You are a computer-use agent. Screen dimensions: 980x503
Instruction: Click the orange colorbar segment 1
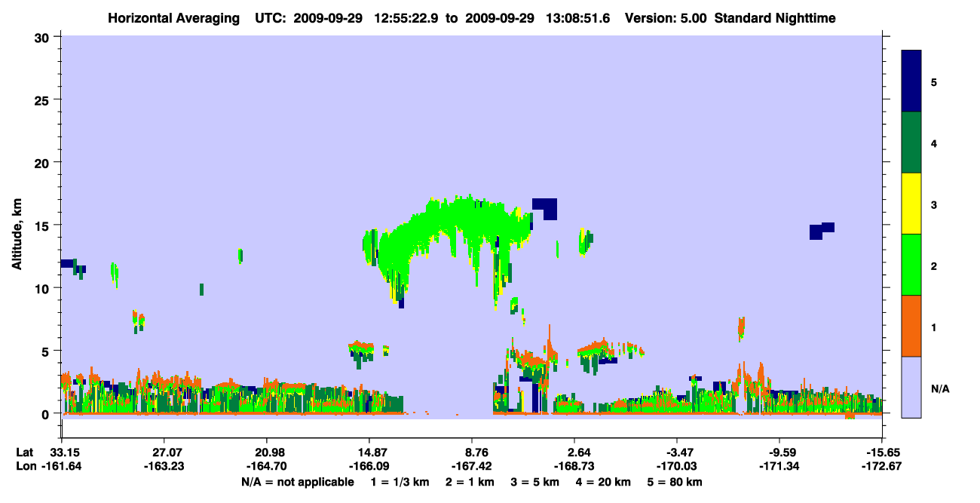point(911,326)
